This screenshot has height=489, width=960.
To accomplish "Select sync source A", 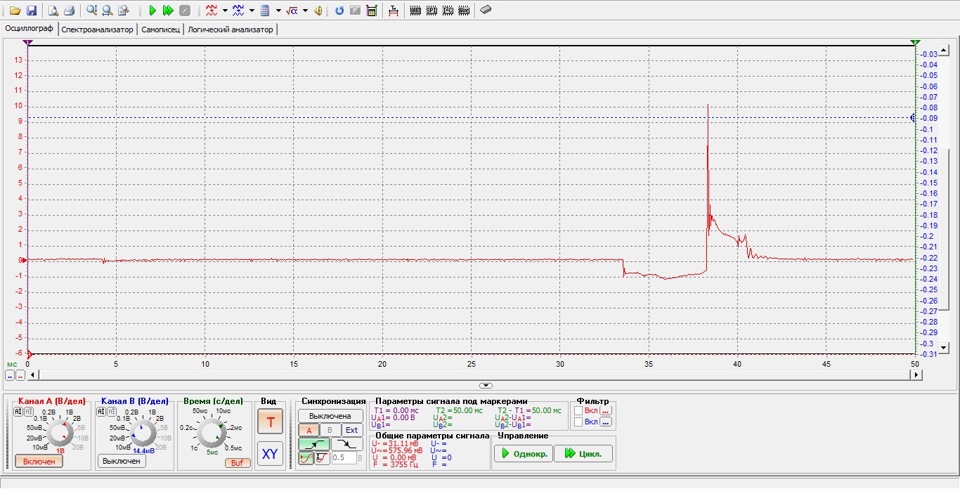I will 309,430.
